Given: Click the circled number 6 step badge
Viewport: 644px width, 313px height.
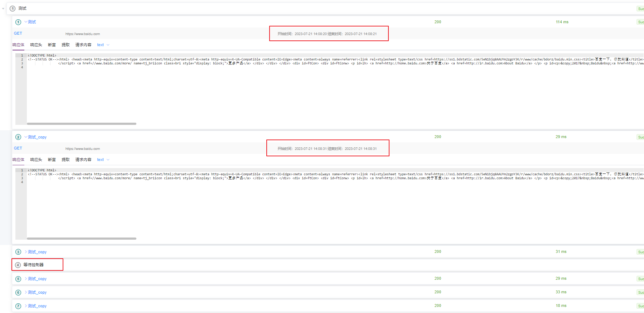Looking at the screenshot, I should click(x=18, y=293).
